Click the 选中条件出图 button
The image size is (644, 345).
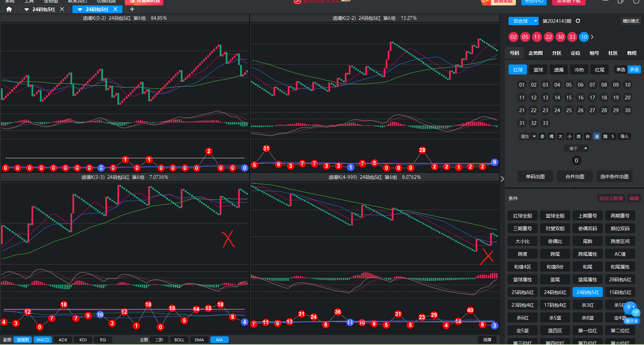614,177
